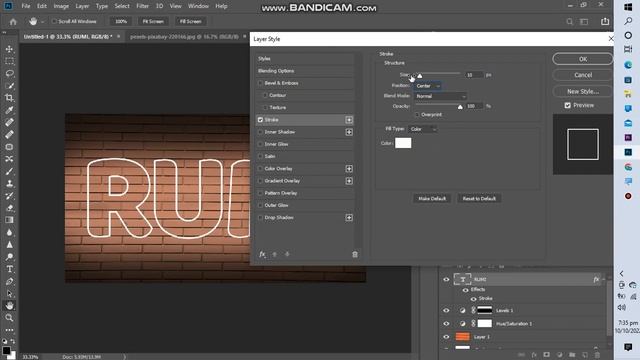
Task: Delete effect with Layer Style trash icon
Action: pos(355,254)
